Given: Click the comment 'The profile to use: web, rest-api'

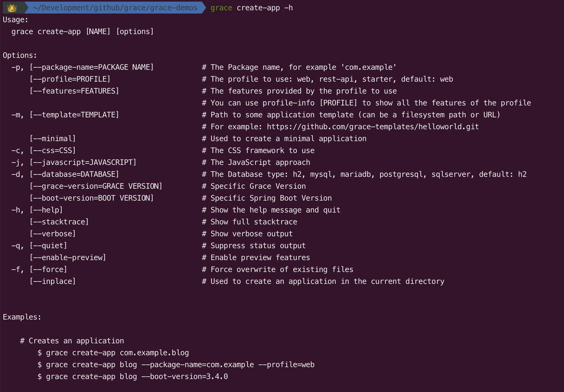Looking at the screenshot, I should [x=328, y=79].
